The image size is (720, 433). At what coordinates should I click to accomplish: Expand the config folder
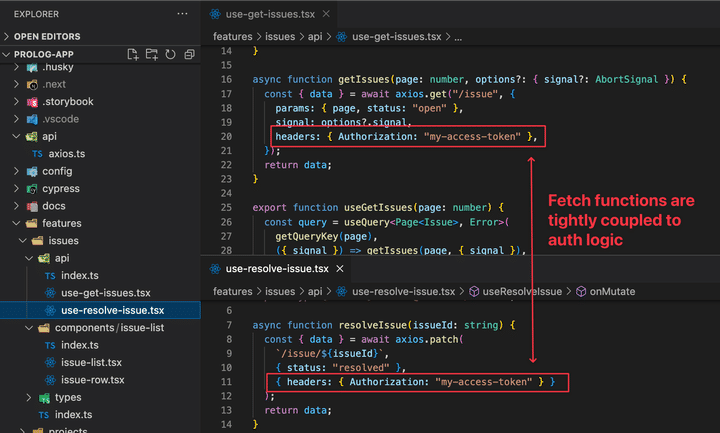pyautogui.click(x=58, y=171)
